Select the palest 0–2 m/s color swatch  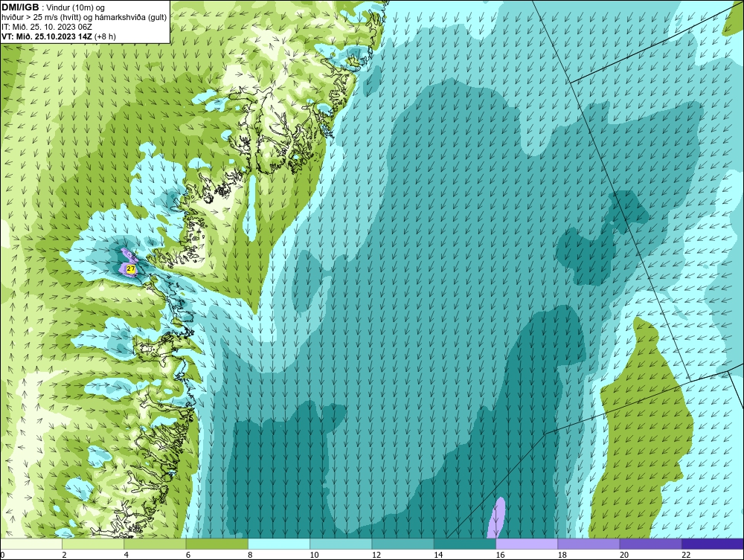point(31,544)
